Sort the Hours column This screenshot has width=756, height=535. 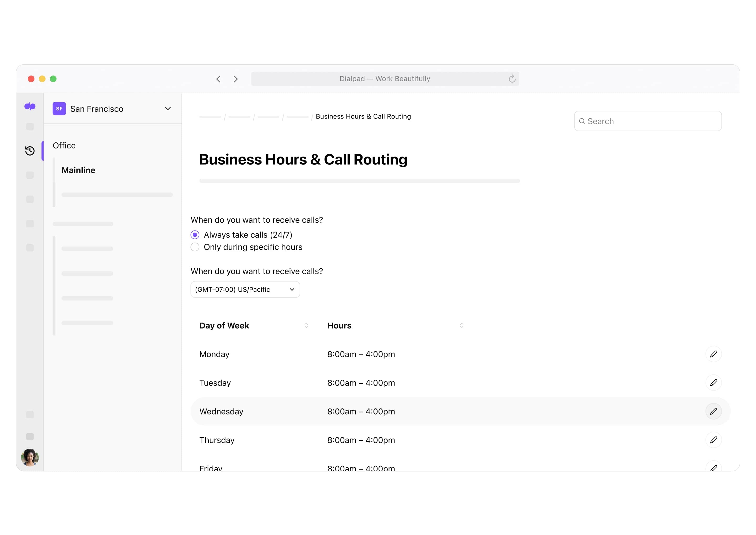click(461, 325)
